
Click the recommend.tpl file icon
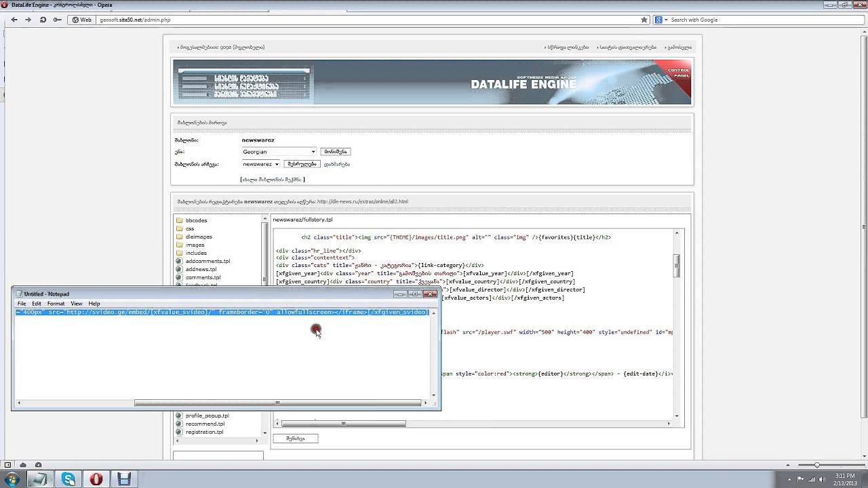179,424
